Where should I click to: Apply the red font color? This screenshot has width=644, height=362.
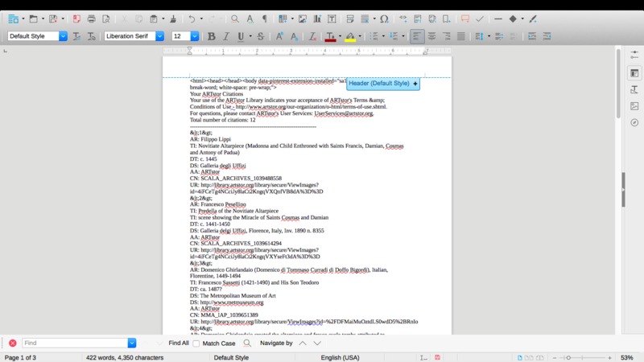coord(330,36)
